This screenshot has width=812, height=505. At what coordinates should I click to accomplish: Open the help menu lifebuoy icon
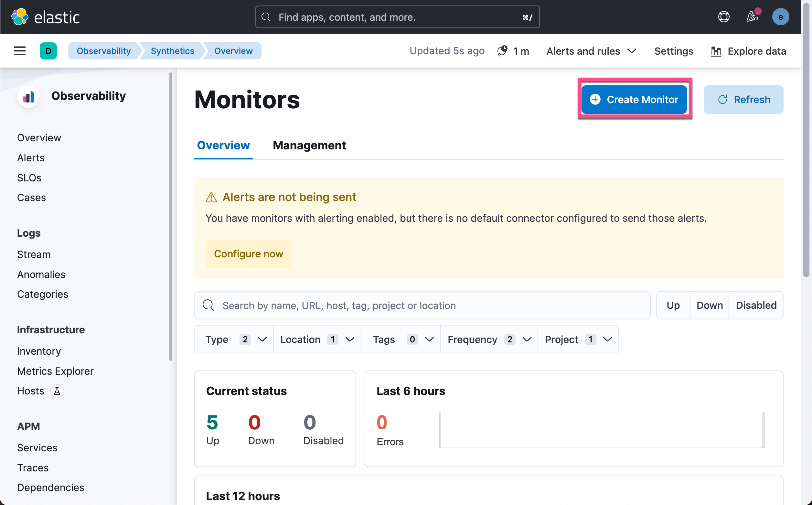click(x=723, y=17)
